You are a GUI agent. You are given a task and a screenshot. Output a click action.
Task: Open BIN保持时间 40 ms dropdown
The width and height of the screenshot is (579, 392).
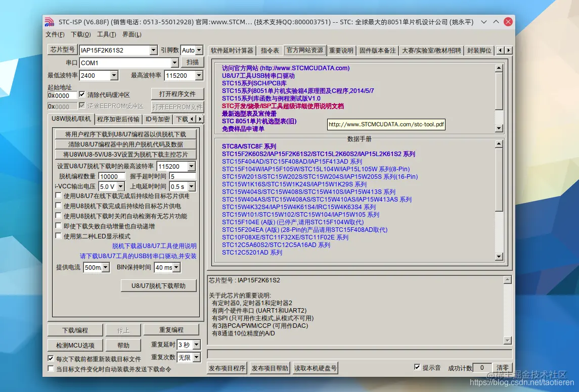click(176, 267)
